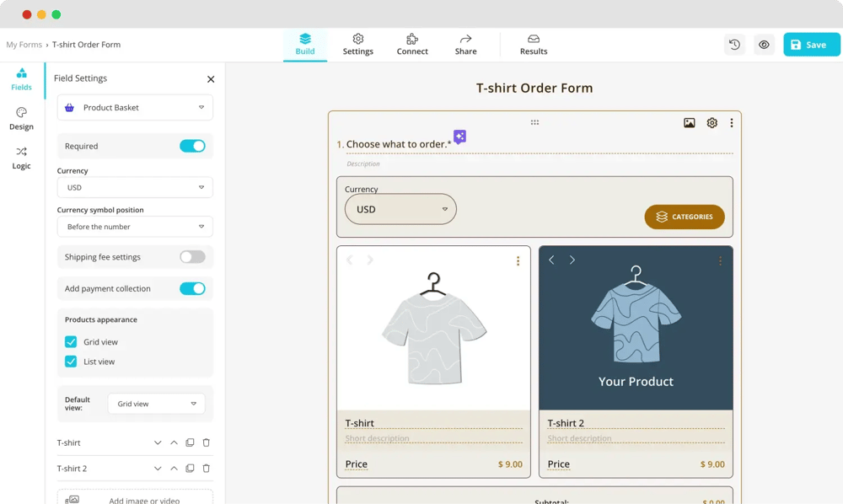This screenshot has width=843, height=504.
Task: Open Logic panel in sidebar
Action: tap(21, 158)
